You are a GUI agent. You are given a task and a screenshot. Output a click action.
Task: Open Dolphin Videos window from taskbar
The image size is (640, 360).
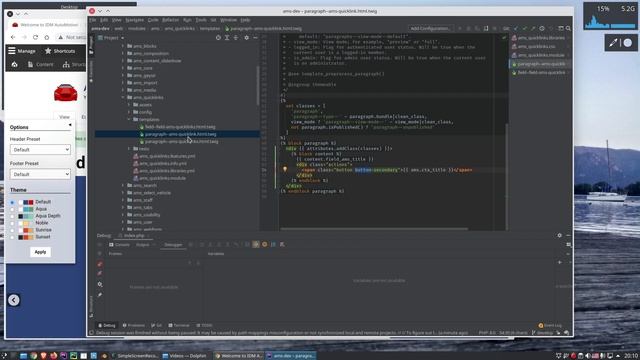[x=184, y=356]
